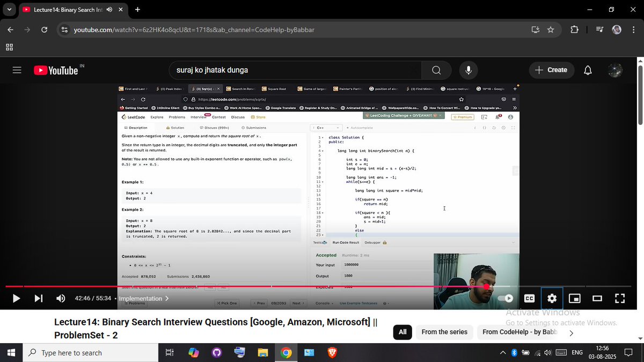The height and width of the screenshot is (362, 644).
Task: View site information icon
Action: pyautogui.click(x=64, y=29)
